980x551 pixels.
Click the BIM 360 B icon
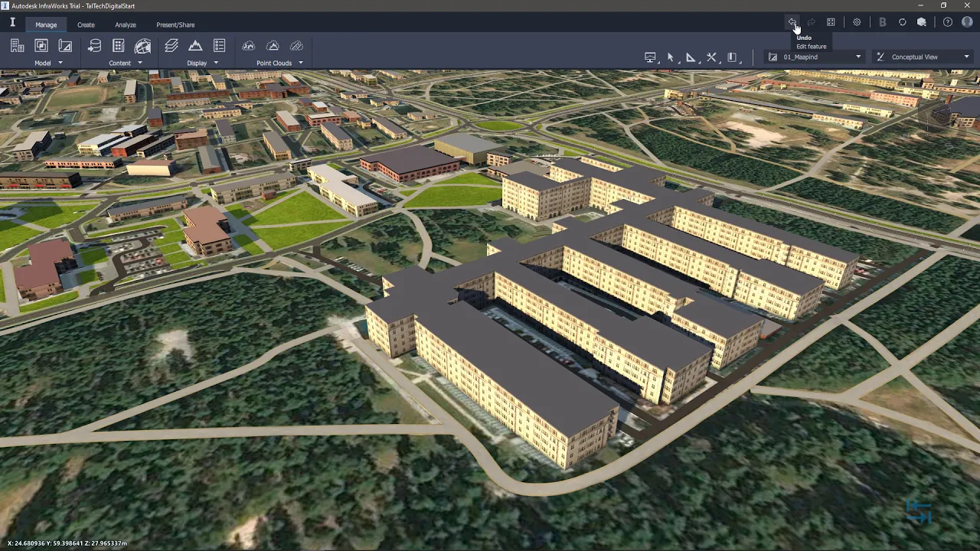tap(883, 22)
